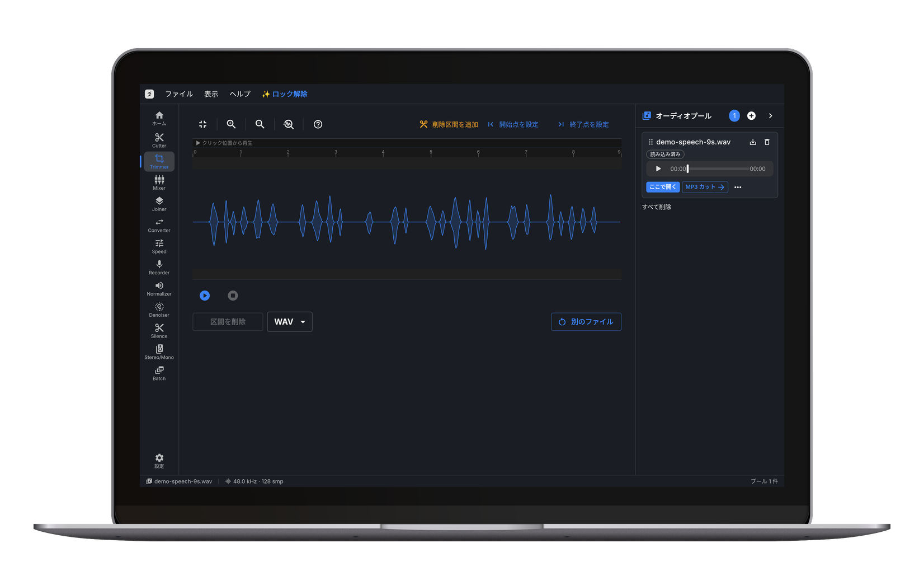Viewport: 924px width, 571px height.
Task: Click the 区間を削除 button
Action: [228, 322]
